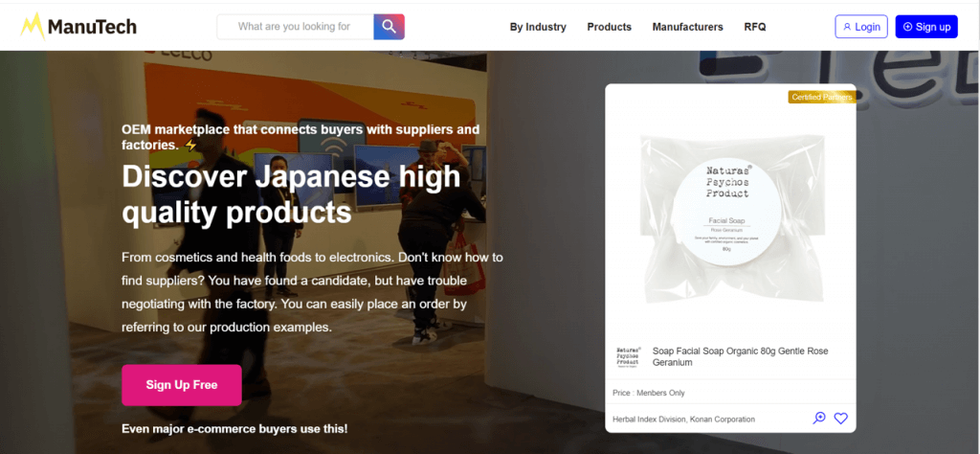Click the 'Price : Menbers Only' text
This screenshot has width=980, height=454.
(x=649, y=393)
